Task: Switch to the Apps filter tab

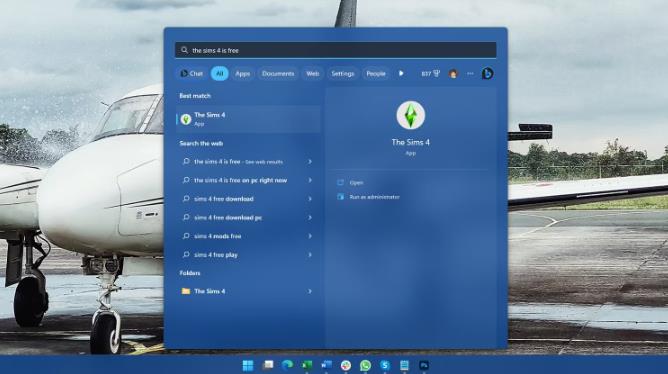Action: pos(242,74)
